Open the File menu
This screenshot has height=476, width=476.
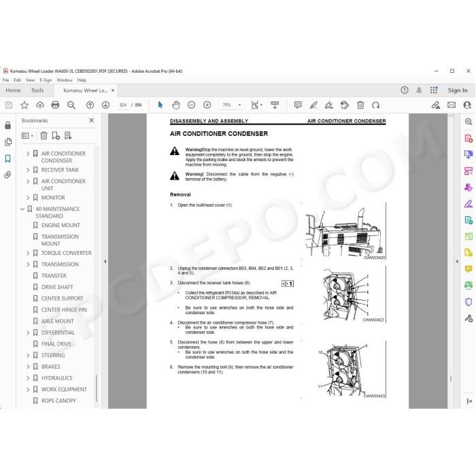(5, 80)
